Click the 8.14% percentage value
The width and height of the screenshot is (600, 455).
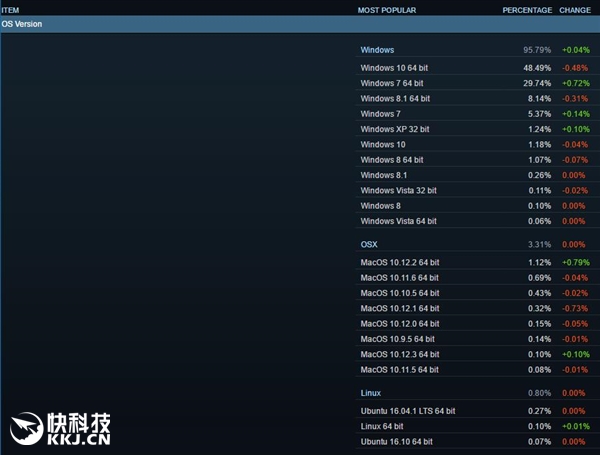pos(540,99)
